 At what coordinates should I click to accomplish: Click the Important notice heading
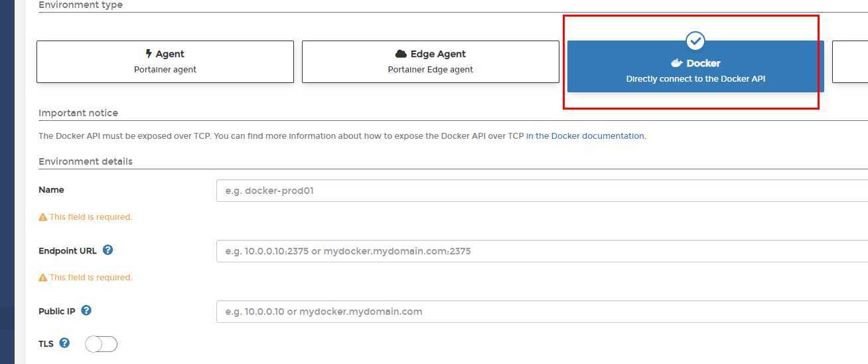click(x=78, y=113)
